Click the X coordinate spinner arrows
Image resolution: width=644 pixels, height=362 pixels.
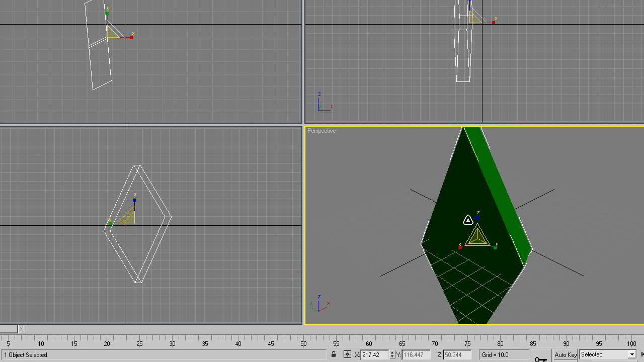click(392, 355)
